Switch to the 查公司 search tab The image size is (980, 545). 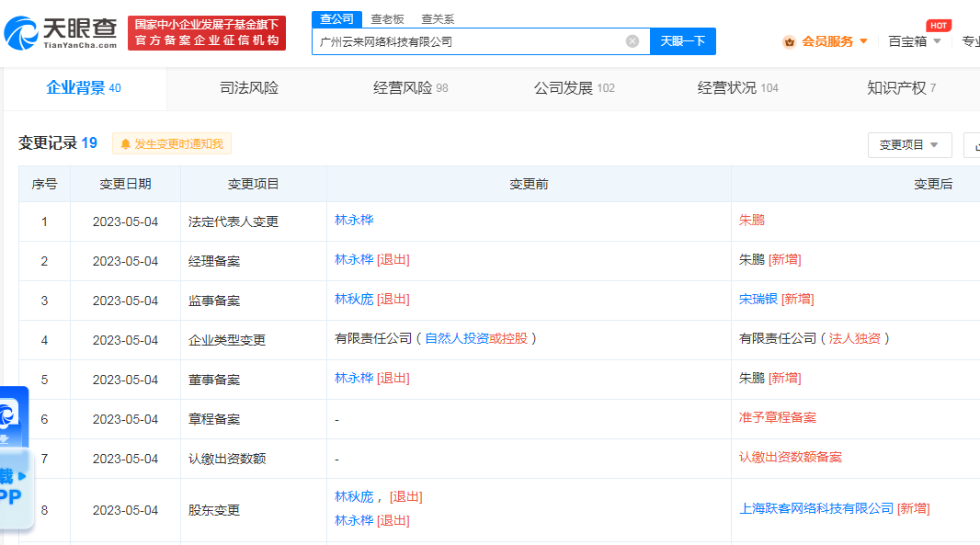(336, 19)
